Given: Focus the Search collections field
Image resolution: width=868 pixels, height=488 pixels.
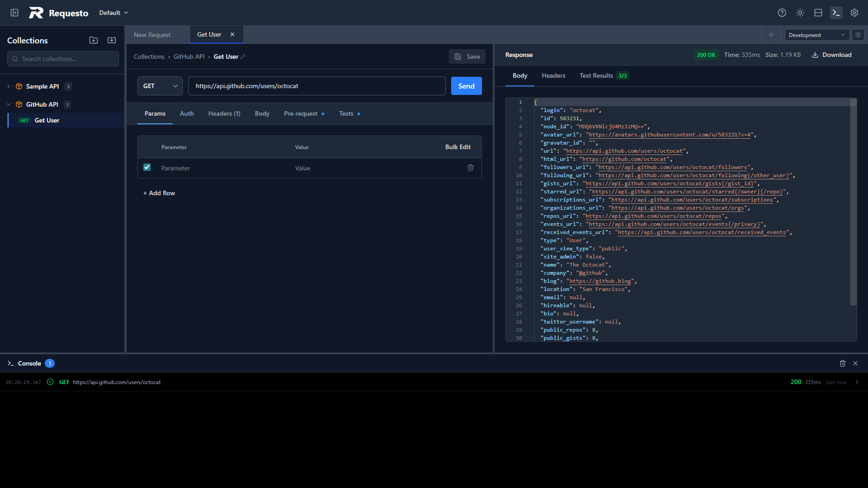Looking at the screenshot, I should (x=63, y=59).
